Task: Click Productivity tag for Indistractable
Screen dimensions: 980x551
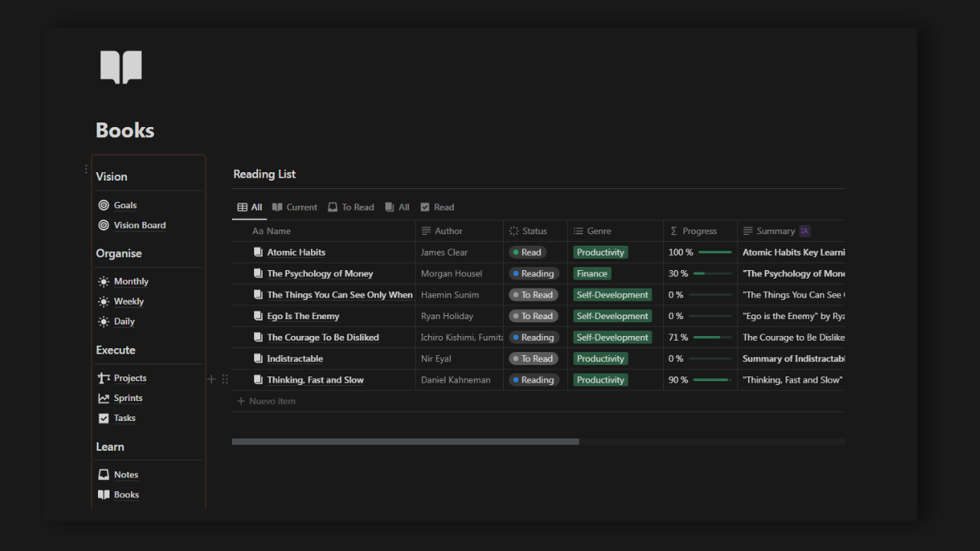Action: click(x=600, y=358)
